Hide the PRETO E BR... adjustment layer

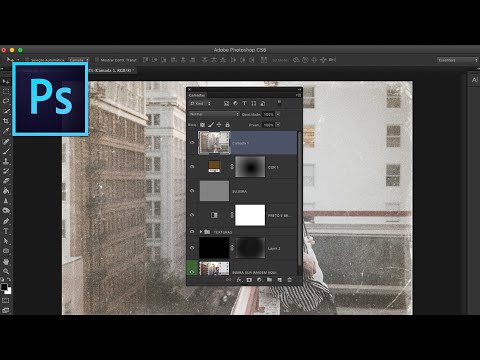(x=192, y=215)
